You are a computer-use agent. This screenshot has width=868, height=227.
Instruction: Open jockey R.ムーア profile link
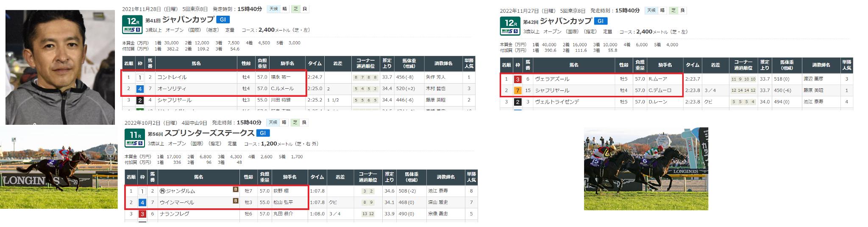(657, 79)
